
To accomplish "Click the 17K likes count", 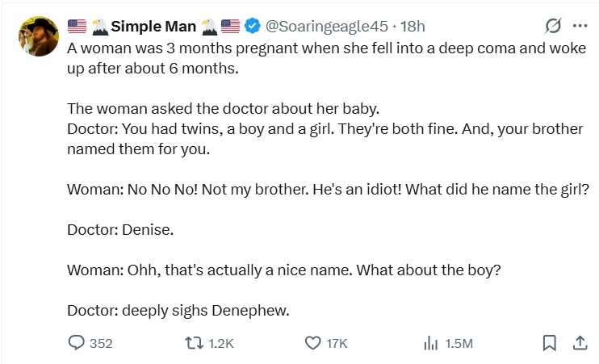I will [336, 344].
